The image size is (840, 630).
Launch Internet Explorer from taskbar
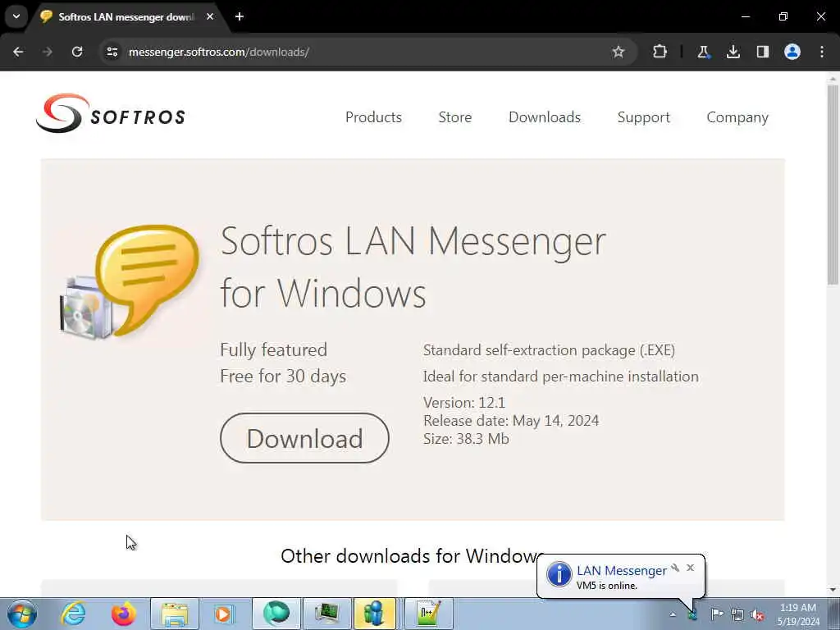pyautogui.click(x=73, y=614)
